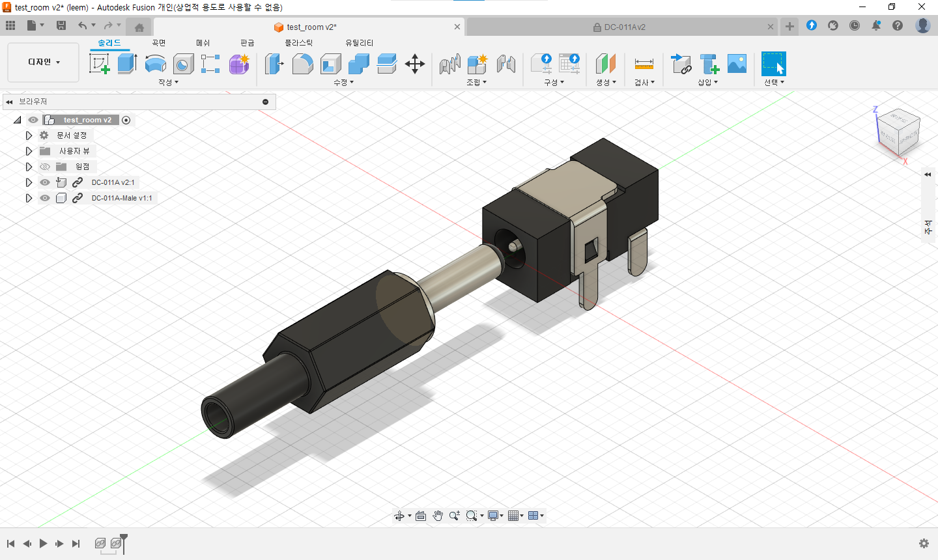Click the Insert Canvas image icon
This screenshot has height=560, width=938.
[x=737, y=64]
